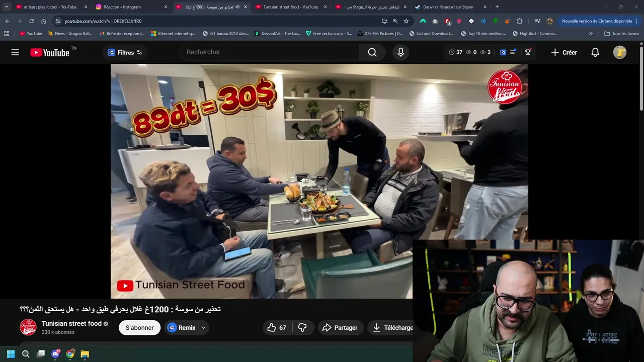The height and width of the screenshot is (362, 644).
Task: Open the zoom magnifier in address bar
Action: tap(395, 21)
